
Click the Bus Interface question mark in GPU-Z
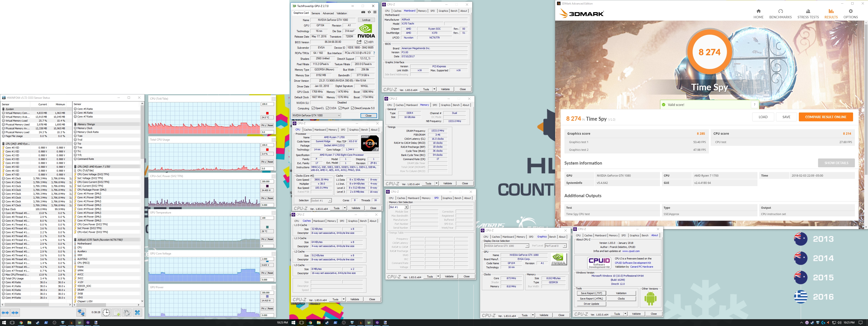(x=374, y=53)
